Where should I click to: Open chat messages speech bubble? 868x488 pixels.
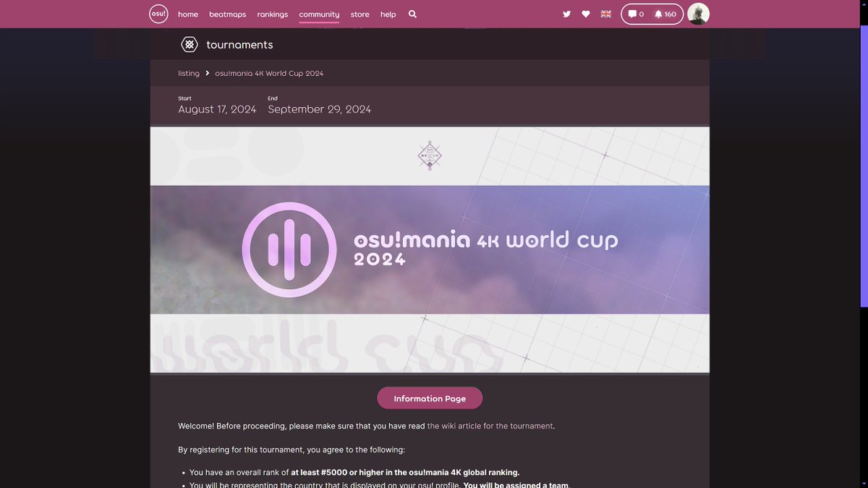tap(636, 14)
